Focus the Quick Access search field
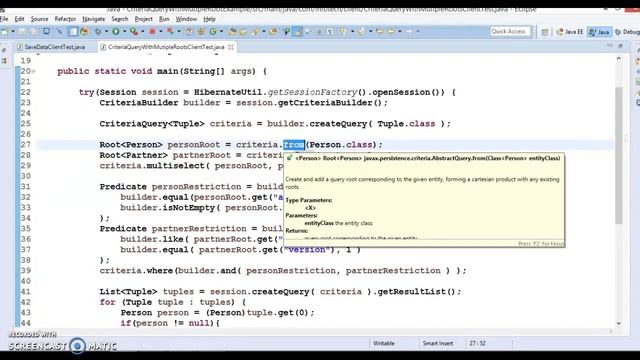 coord(510,31)
